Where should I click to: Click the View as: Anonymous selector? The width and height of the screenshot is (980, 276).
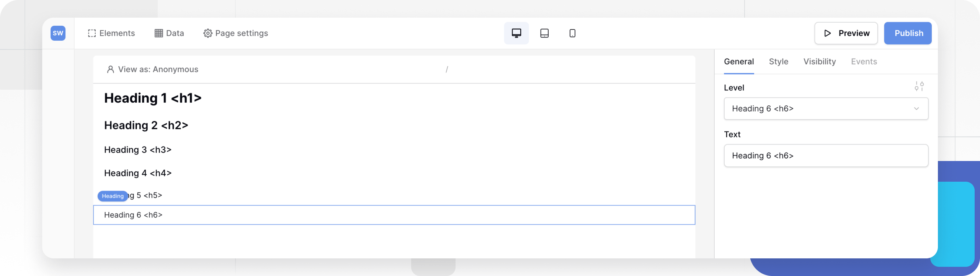pos(152,69)
